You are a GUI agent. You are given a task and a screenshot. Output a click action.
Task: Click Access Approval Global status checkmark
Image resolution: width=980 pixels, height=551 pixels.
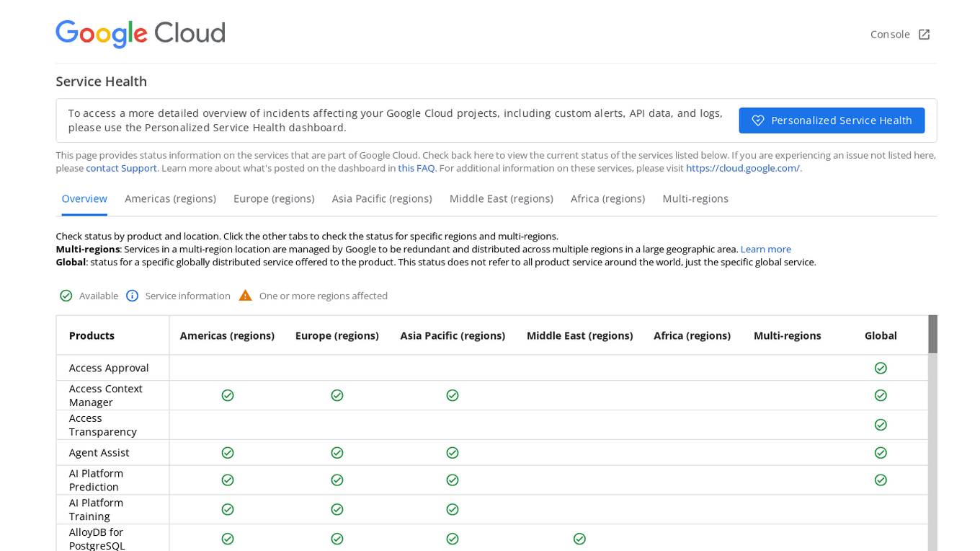(881, 368)
